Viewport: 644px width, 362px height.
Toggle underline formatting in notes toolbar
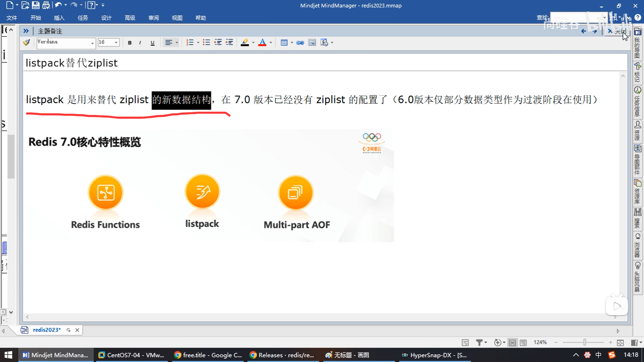pyautogui.click(x=153, y=43)
